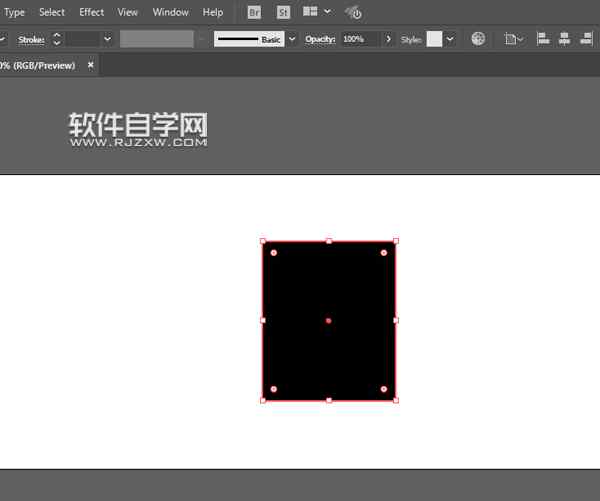Select the Basic brush definition box
The height and width of the screenshot is (501, 600).
(x=249, y=39)
